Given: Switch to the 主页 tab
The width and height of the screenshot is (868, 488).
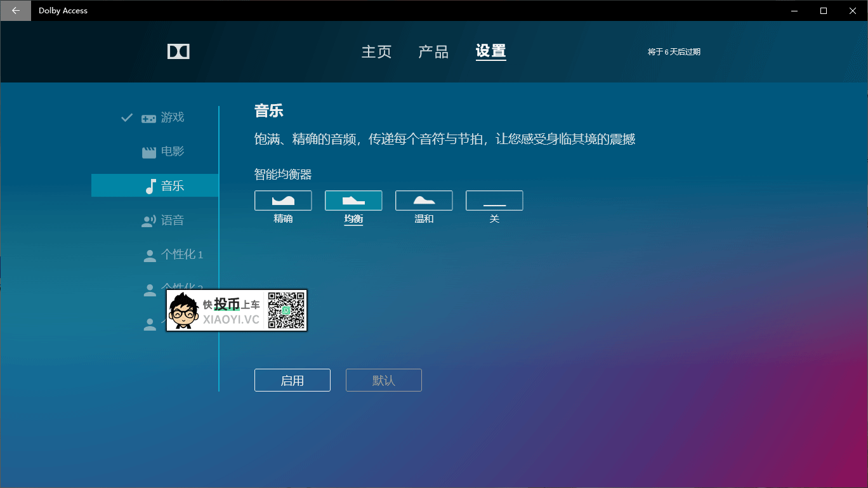Looking at the screenshot, I should [x=377, y=51].
